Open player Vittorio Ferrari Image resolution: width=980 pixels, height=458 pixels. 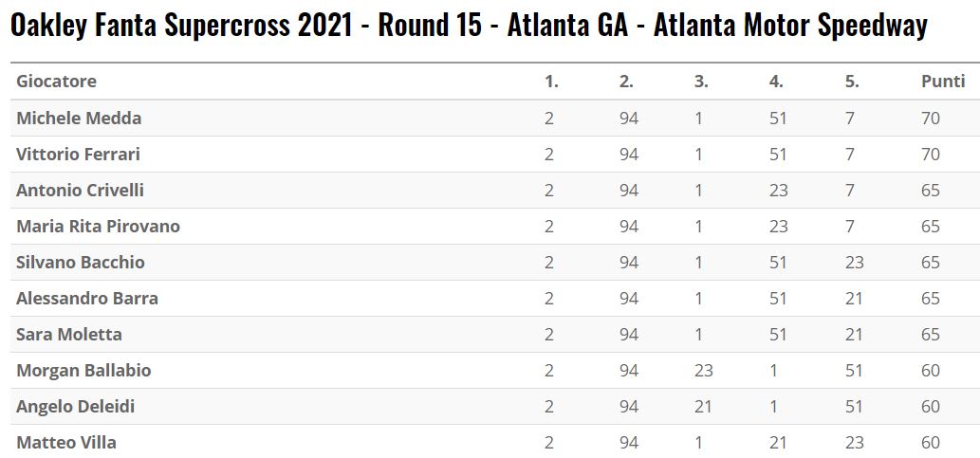pyautogui.click(x=78, y=154)
